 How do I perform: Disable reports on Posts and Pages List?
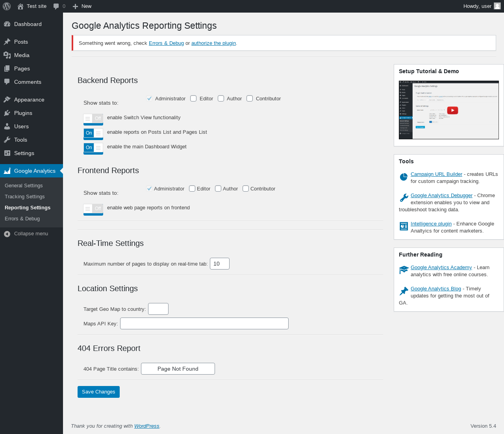(93, 134)
